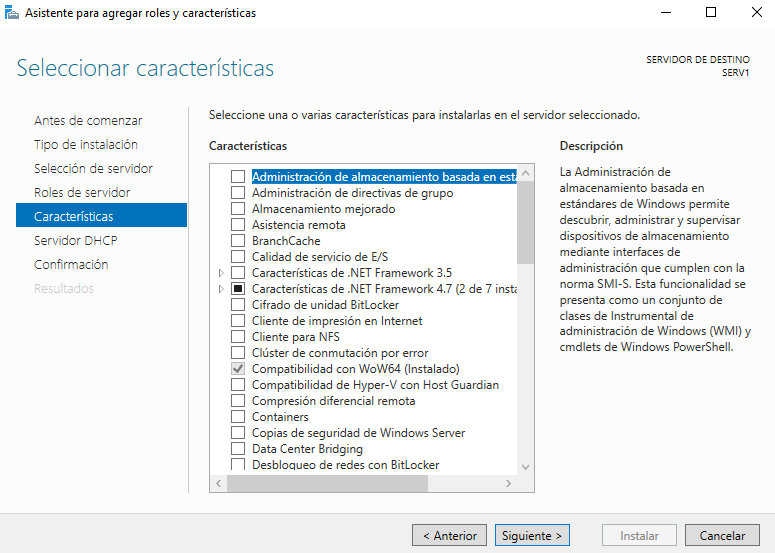Click the Siguiente button
The image size is (775, 553).
pos(532,535)
